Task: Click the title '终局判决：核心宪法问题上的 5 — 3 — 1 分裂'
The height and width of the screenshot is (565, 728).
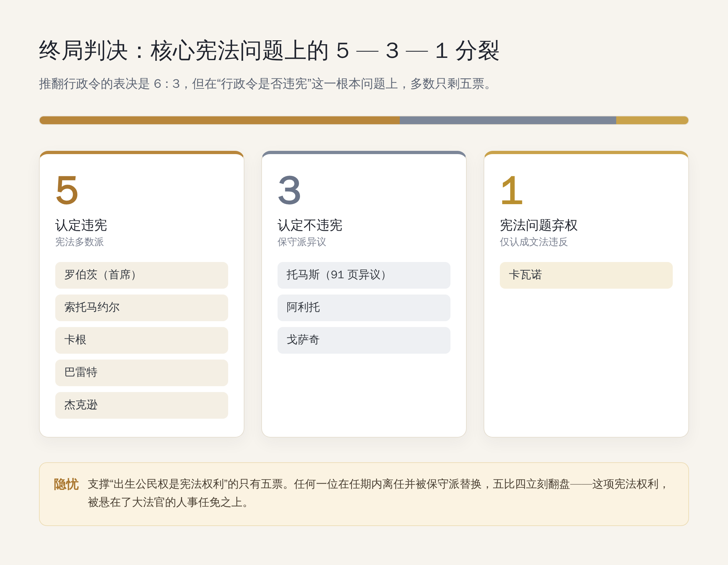Action: 269,51
